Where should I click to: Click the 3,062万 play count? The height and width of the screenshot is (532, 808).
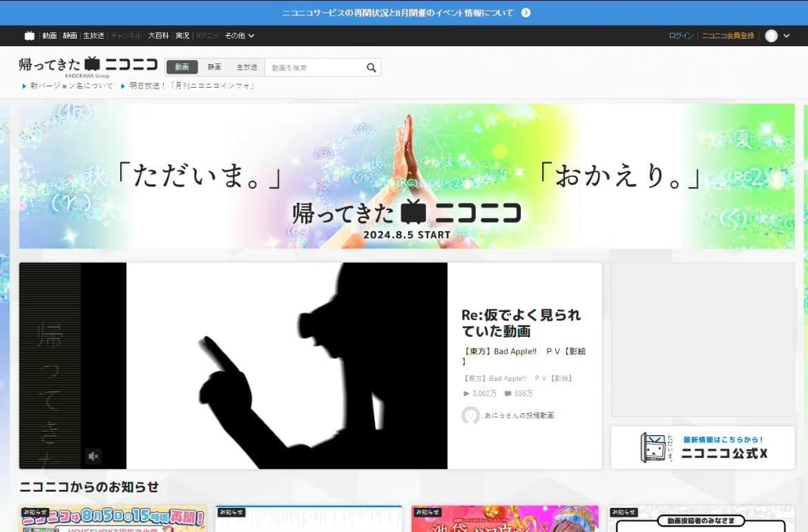pos(480,393)
